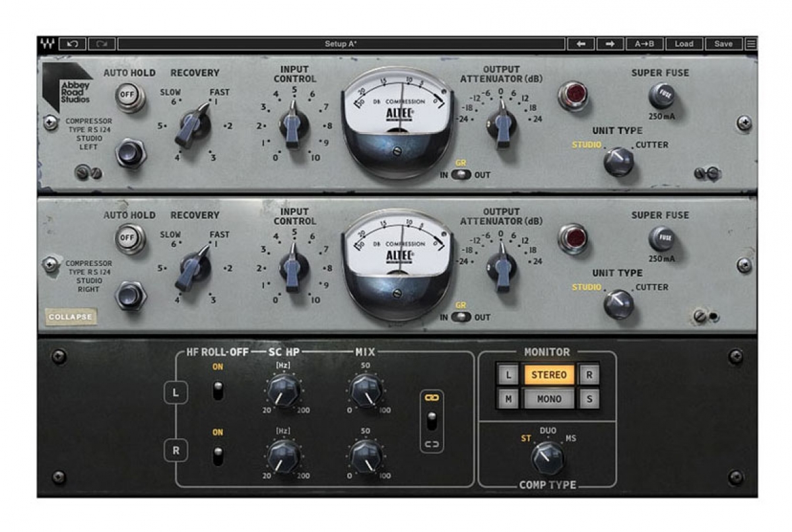
Task: Click the Waves logo in the top bar
Action: [48, 44]
